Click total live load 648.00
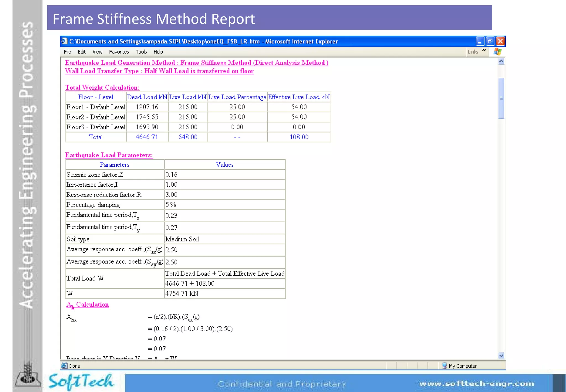The height and width of the screenshot is (392, 566). click(188, 137)
